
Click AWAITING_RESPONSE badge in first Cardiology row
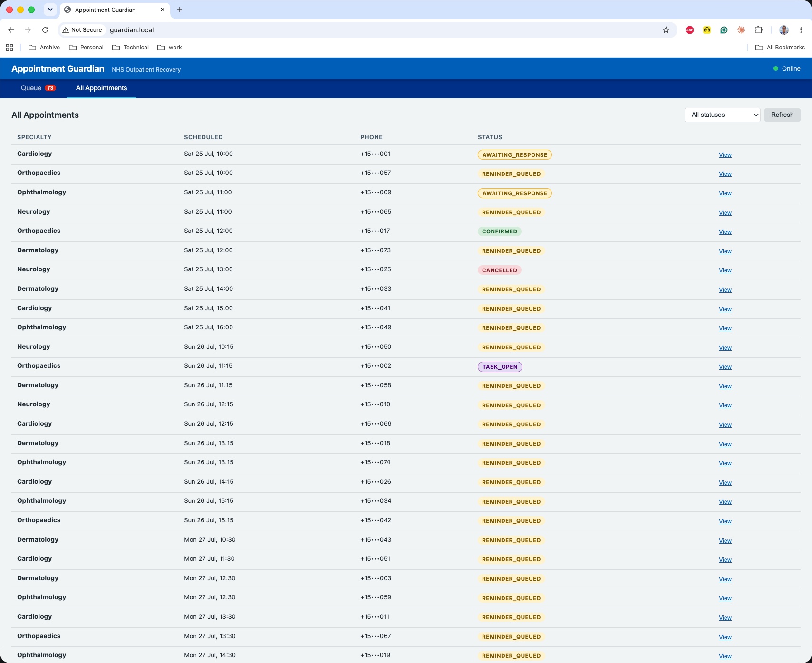[514, 154]
